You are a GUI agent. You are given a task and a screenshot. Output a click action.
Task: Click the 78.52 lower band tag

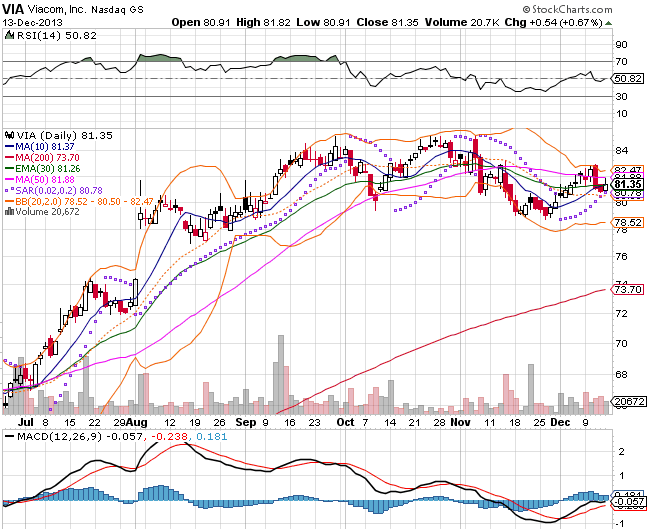[628, 223]
